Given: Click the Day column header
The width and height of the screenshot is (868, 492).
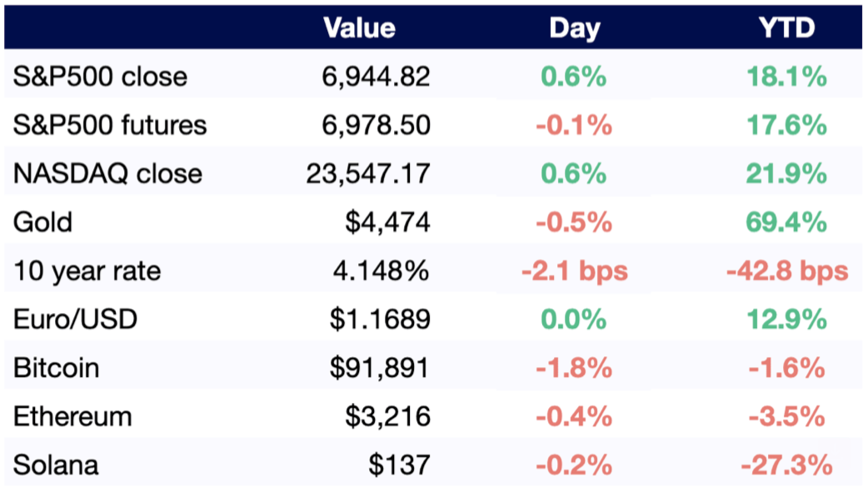Looking at the screenshot, I should point(574,29).
